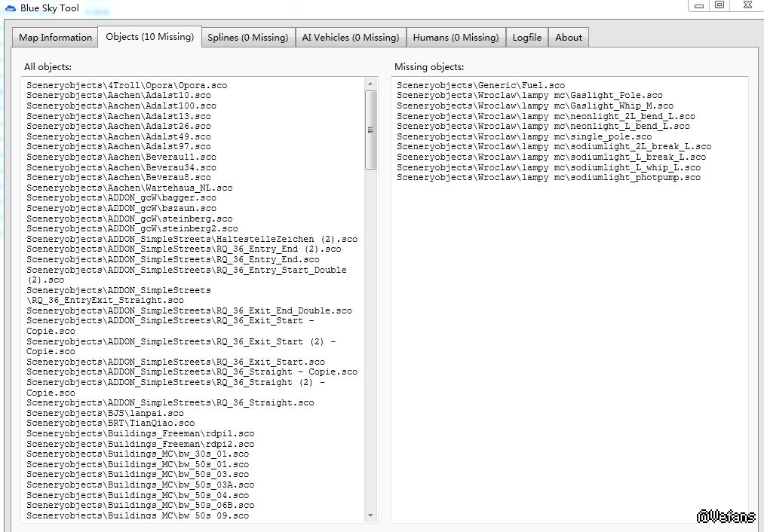Select Buildings_Freeman\rdpi2.sco list entry
Image resolution: width=764 pixels, height=532 pixels.
[140, 445]
